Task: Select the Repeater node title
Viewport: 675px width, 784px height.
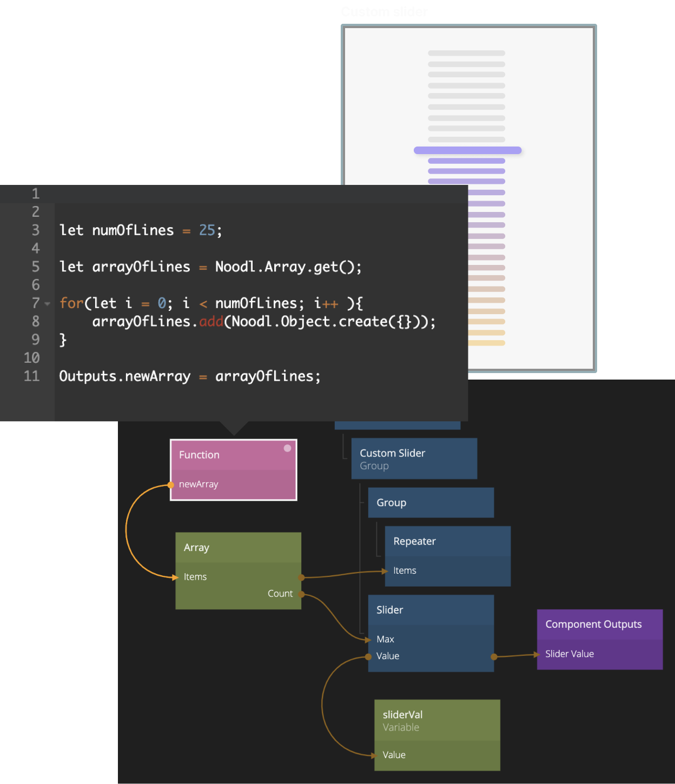Action: [414, 541]
